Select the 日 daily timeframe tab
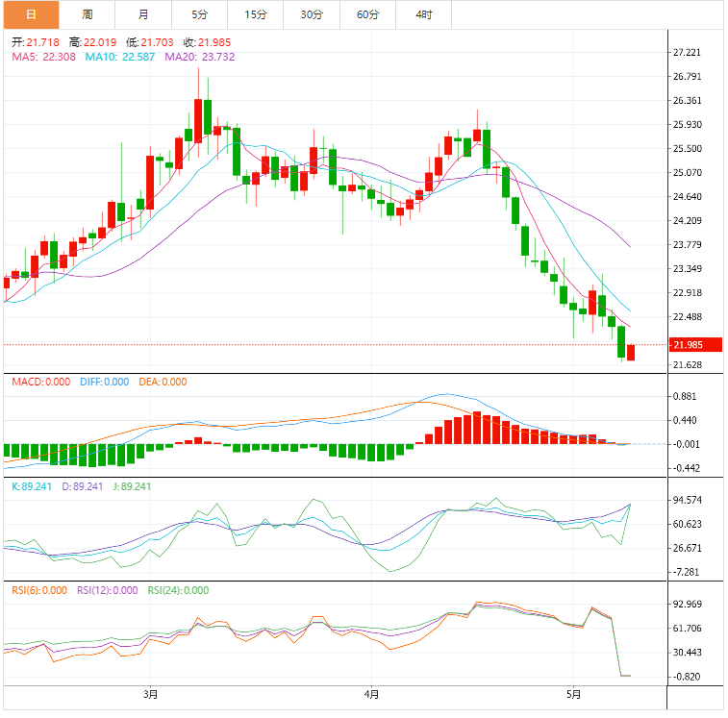728x718 pixels. tap(31, 14)
